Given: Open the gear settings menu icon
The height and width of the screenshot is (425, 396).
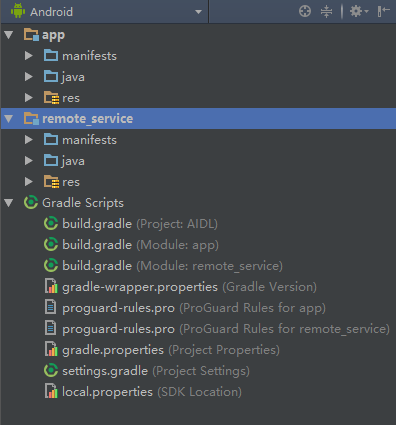Looking at the screenshot, I should pyautogui.click(x=358, y=11).
